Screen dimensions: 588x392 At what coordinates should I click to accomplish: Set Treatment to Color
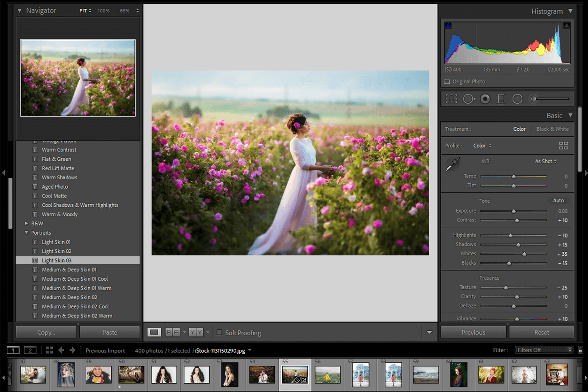coord(519,129)
